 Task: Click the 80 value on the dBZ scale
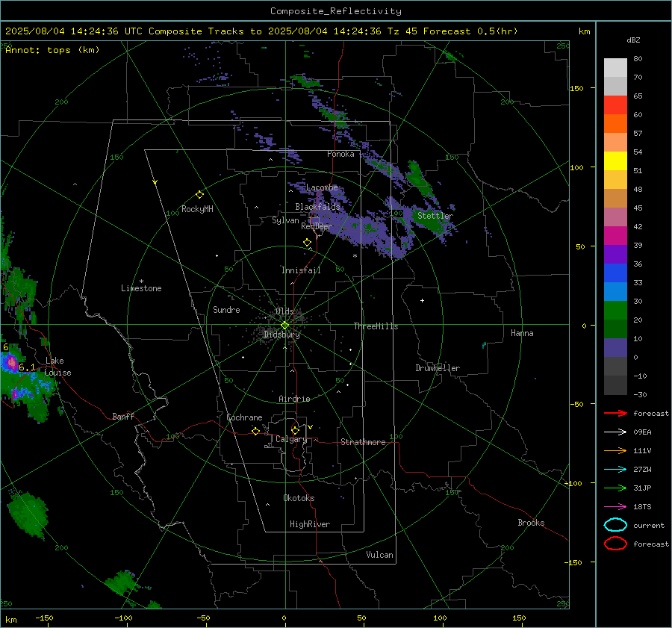point(638,59)
